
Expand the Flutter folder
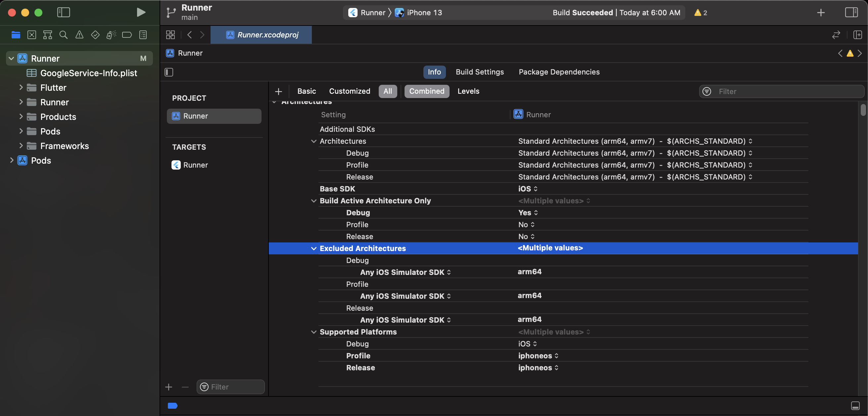[21, 88]
